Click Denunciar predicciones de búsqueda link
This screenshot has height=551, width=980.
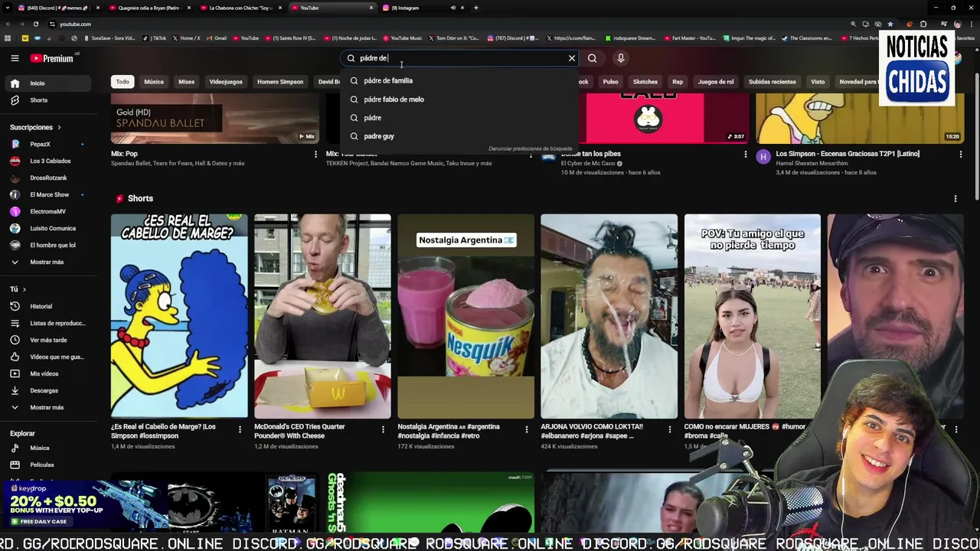point(530,148)
